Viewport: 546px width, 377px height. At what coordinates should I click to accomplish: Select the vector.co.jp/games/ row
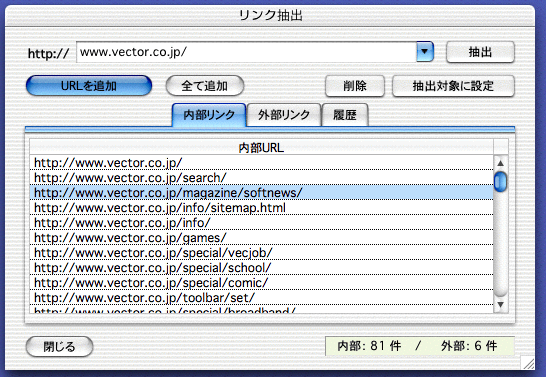click(x=262, y=237)
